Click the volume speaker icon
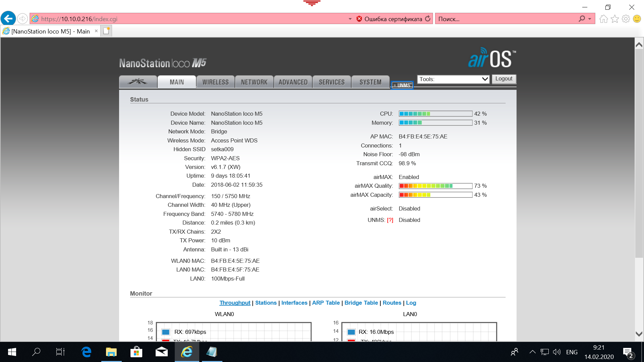The image size is (644, 362). point(557,352)
